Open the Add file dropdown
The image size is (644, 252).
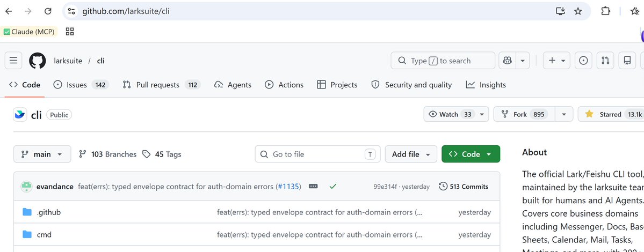411,154
